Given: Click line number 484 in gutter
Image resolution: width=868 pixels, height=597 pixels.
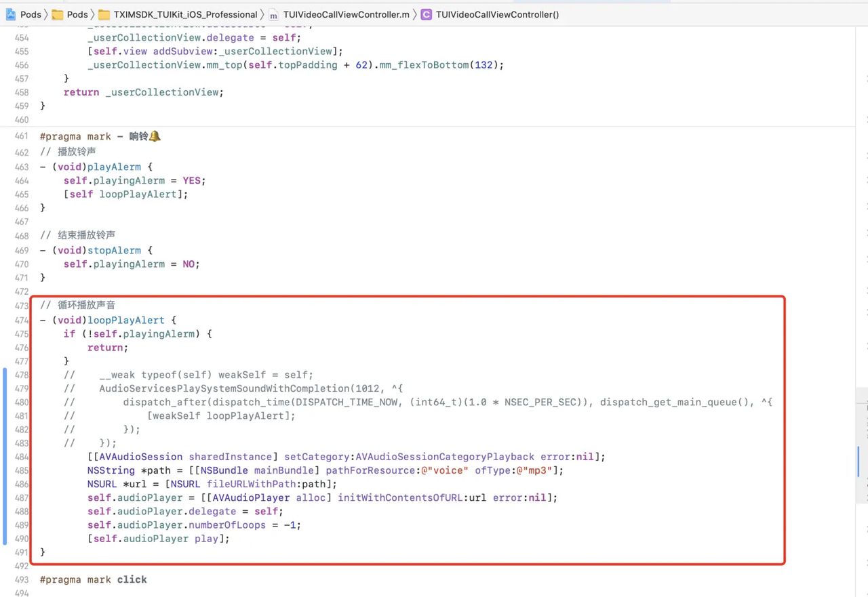Looking at the screenshot, I should click(22, 457).
